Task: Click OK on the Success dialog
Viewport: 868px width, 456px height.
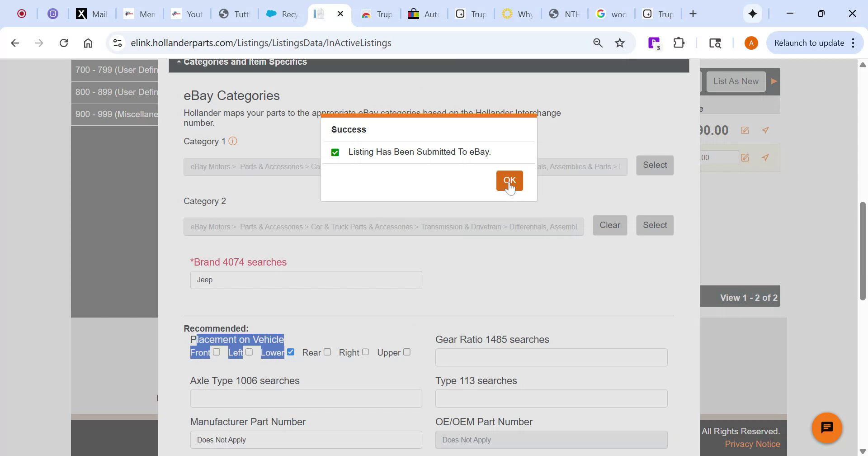Action: click(509, 180)
